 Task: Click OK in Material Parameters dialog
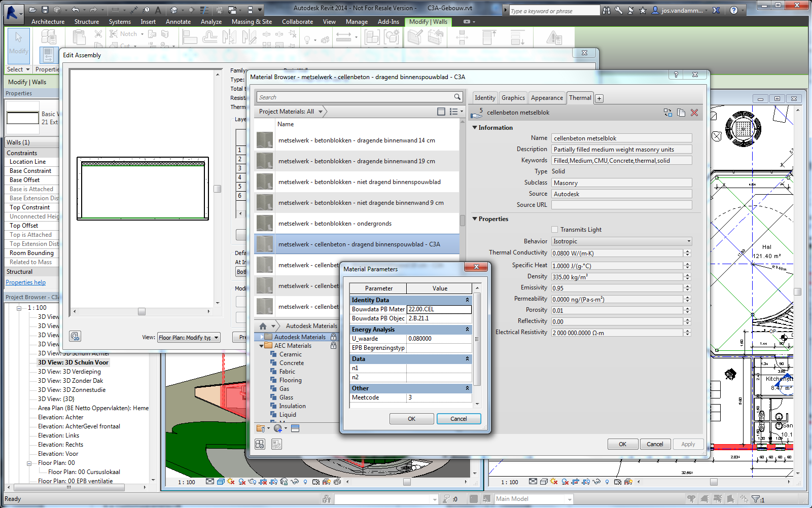[412, 419]
